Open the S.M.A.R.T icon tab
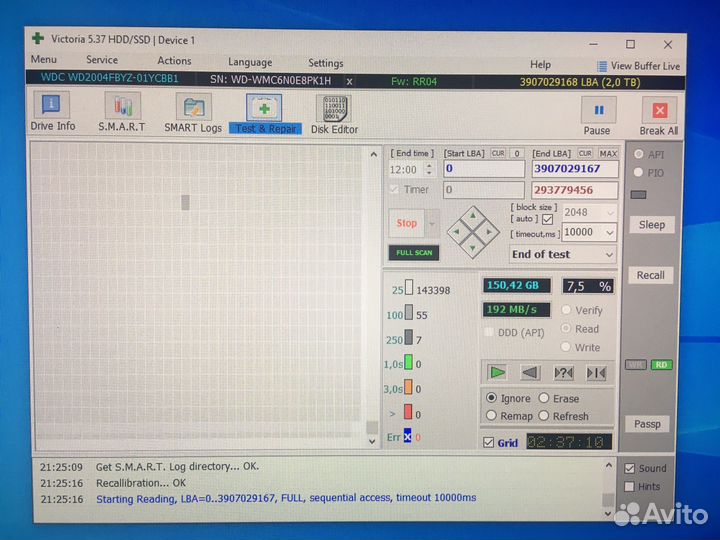720x540 pixels. (x=121, y=112)
